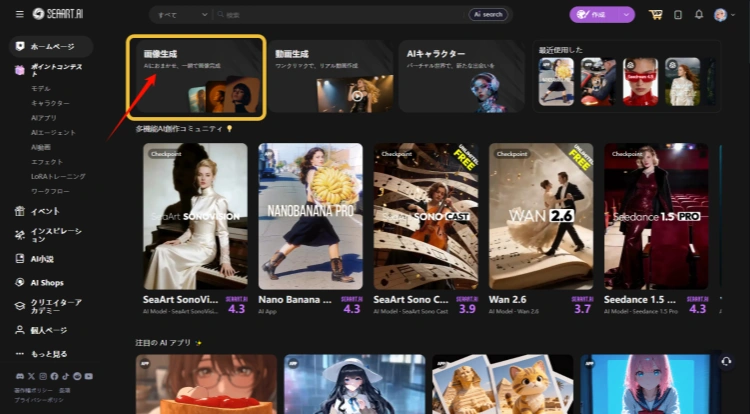
Task: Expand the arrow on the purple 作成 button
Action: [x=626, y=15]
